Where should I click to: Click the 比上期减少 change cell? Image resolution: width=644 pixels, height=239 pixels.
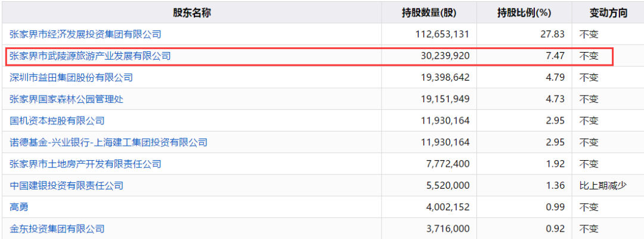pyautogui.click(x=603, y=186)
